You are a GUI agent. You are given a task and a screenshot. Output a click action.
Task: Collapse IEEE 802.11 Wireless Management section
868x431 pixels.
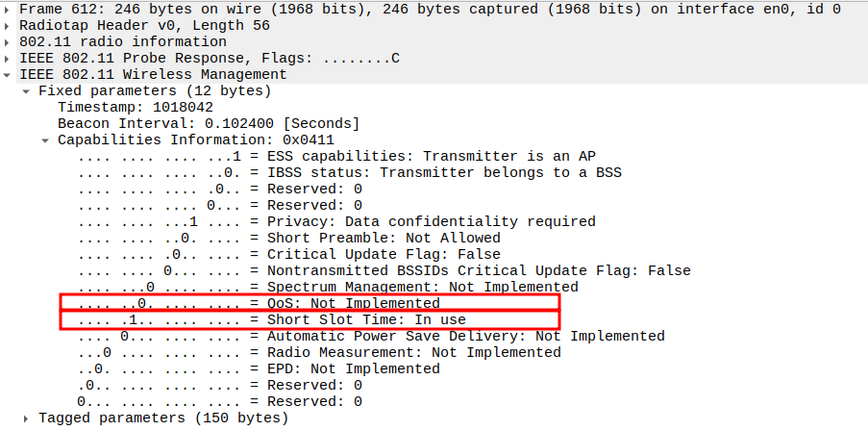pyautogui.click(x=9, y=74)
